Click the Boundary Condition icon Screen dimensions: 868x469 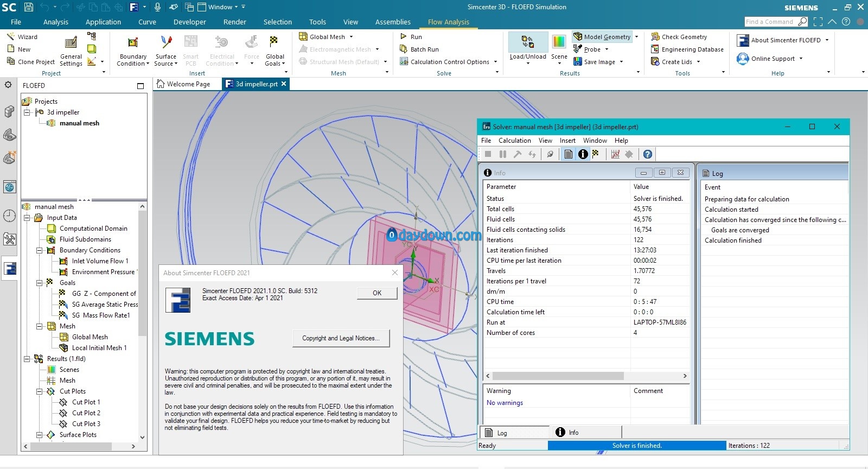[x=133, y=42]
